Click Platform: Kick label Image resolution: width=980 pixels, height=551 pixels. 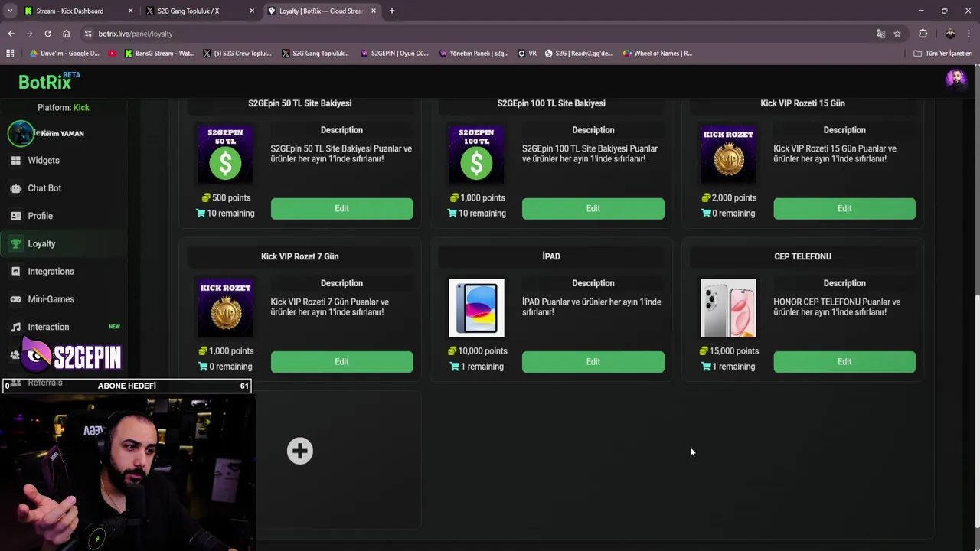(x=64, y=108)
